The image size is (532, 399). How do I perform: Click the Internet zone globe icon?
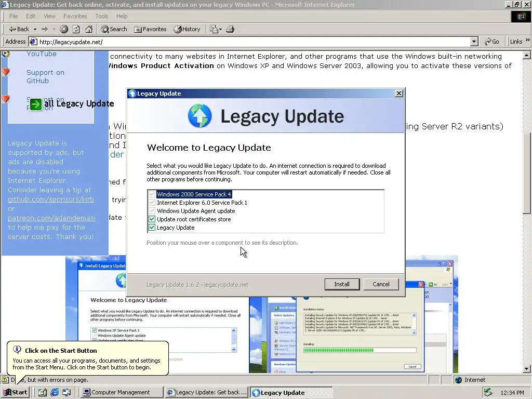tap(458, 380)
